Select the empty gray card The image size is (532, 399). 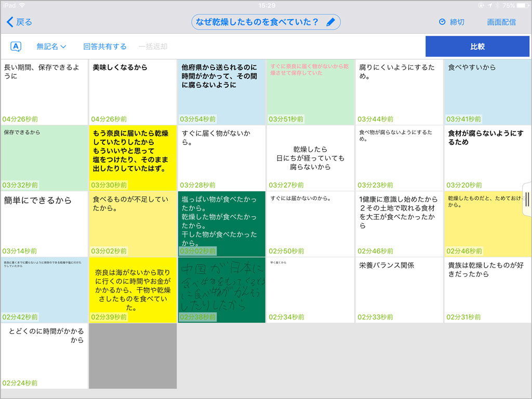pyautogui.click(x=132, y=356)
